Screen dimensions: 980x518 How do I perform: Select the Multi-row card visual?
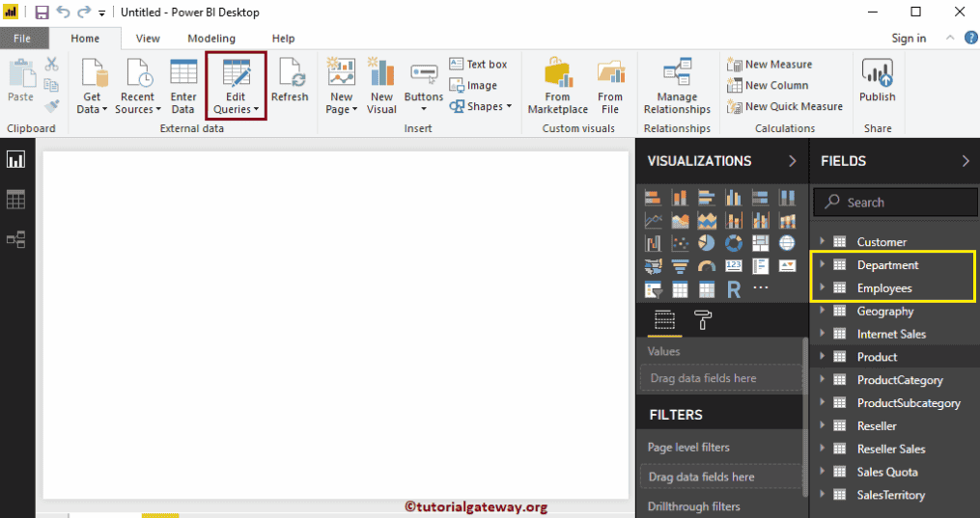(761, 266)
